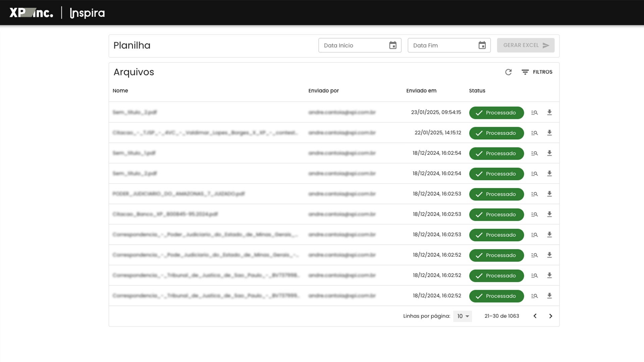This screenshot has height=362, width=644.
Task: Download the file sent 23/01/2025, 09:54:15
Action: click(x=549, y=113)
